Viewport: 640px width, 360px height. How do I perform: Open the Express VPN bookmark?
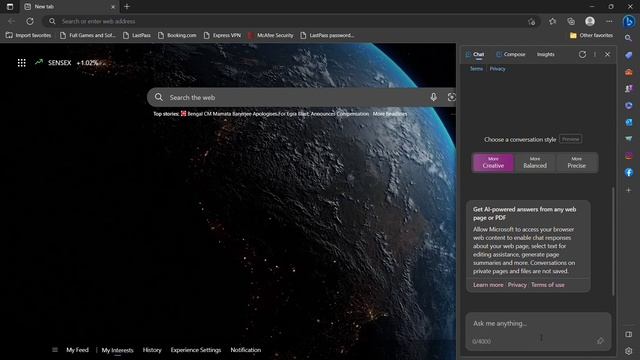[222, 36]
